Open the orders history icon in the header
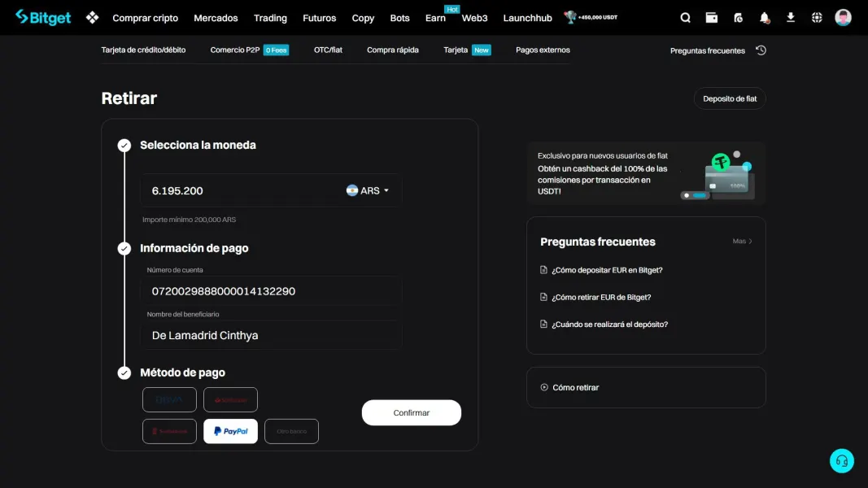The image size is (868, 488). [738, 18]
